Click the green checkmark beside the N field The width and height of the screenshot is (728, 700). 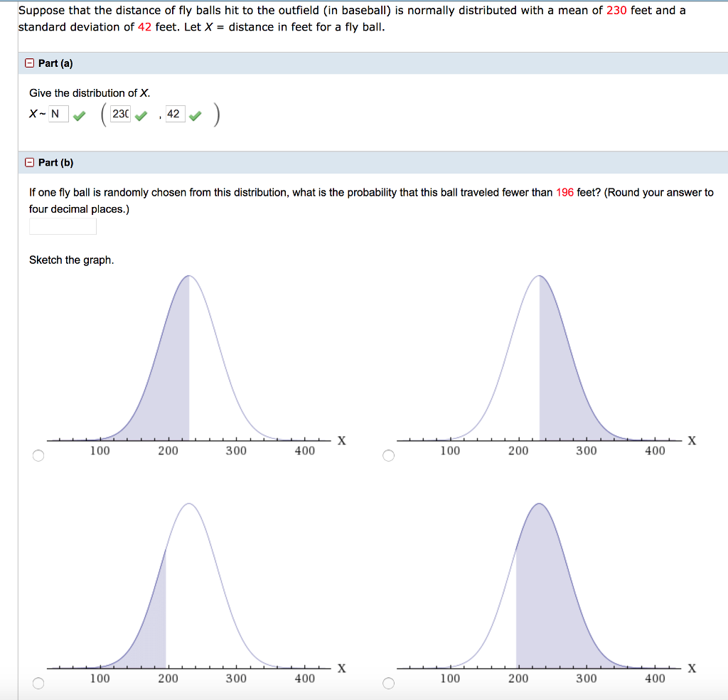(80, 113)
